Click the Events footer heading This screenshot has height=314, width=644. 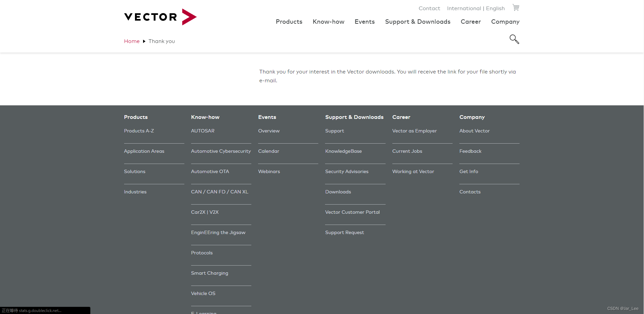click(x=267, y=117)
